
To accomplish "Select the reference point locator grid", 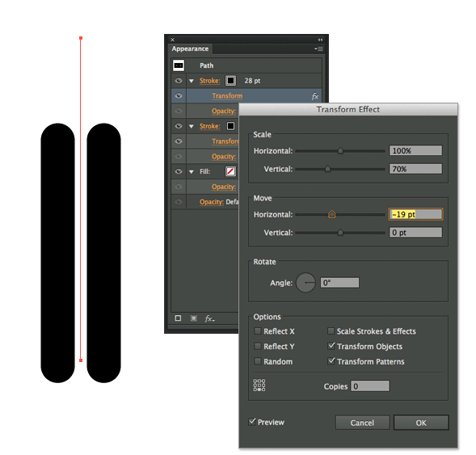I will tap(259, 385).
